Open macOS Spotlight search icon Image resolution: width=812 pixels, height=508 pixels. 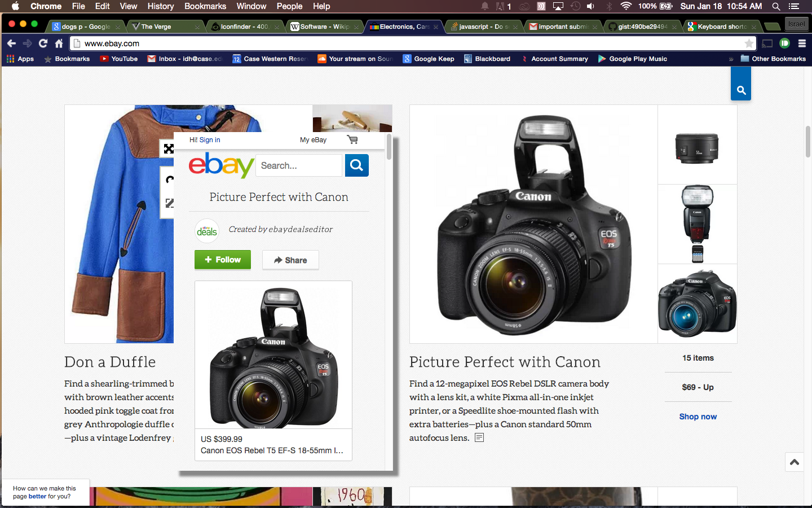pos(776,6)
